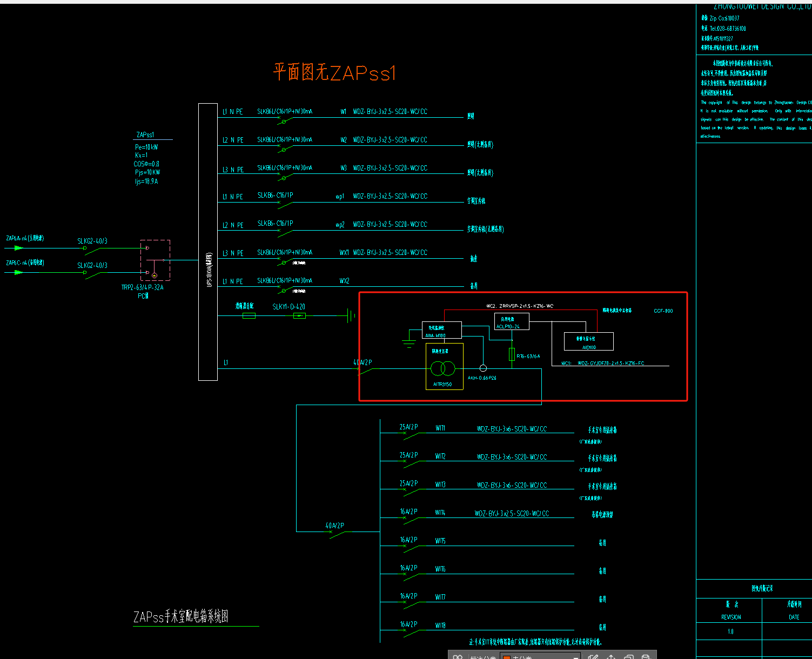Select the Pe=10kW load value
This screenshot has height=659, width=812.
tap(146, 147)
